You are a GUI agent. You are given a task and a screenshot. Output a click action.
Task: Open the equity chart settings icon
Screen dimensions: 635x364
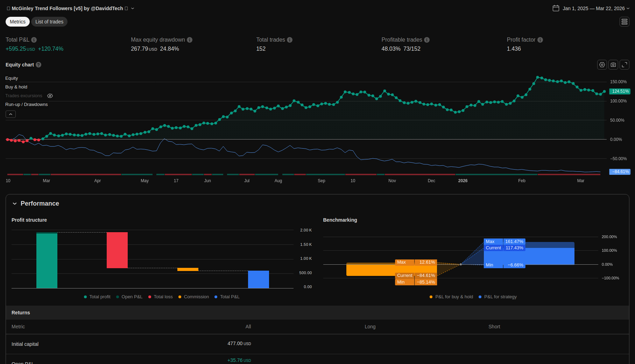602,65
